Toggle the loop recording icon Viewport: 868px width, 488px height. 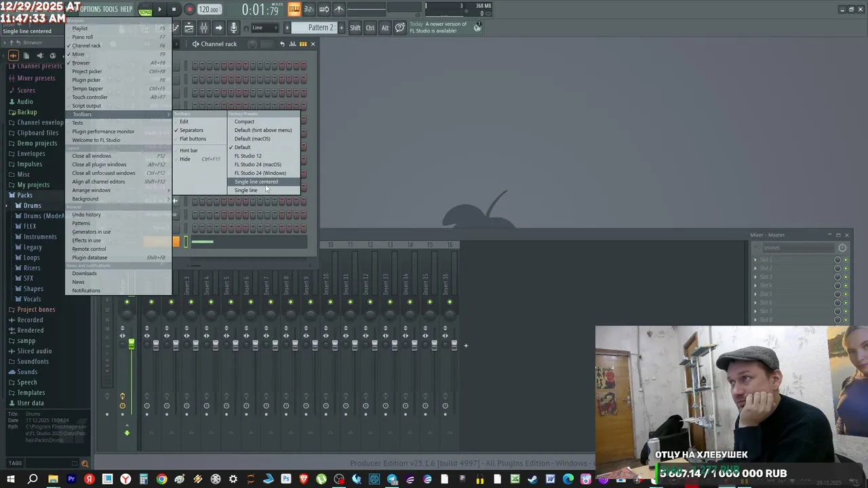click(324, 9)
